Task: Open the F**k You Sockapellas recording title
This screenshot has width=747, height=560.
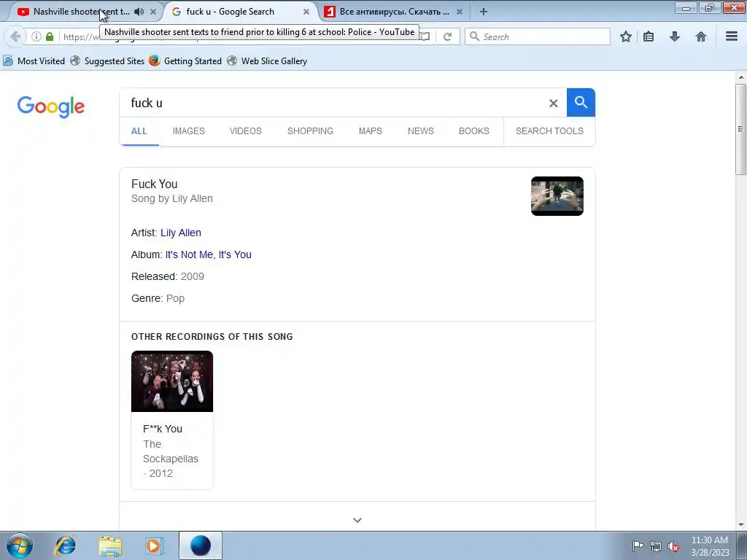Action: pyautogui.click(x=163, y=429)
